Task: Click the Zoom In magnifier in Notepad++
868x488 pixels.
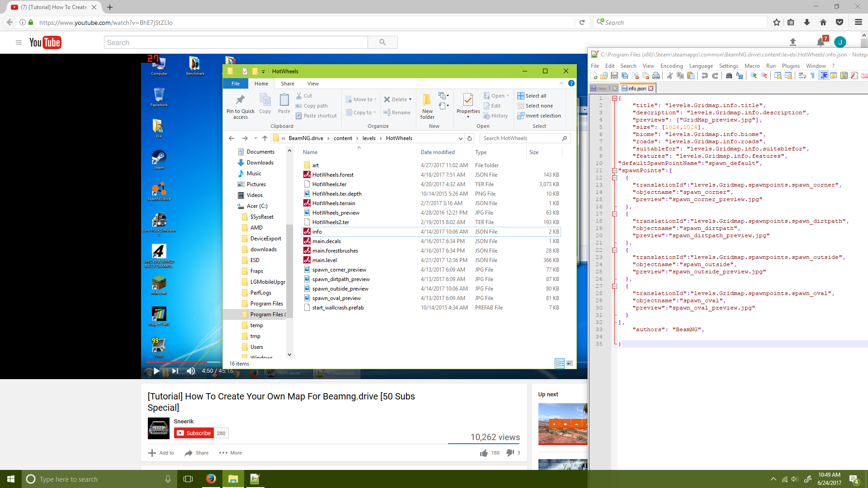Action: [x=754, y=76]
